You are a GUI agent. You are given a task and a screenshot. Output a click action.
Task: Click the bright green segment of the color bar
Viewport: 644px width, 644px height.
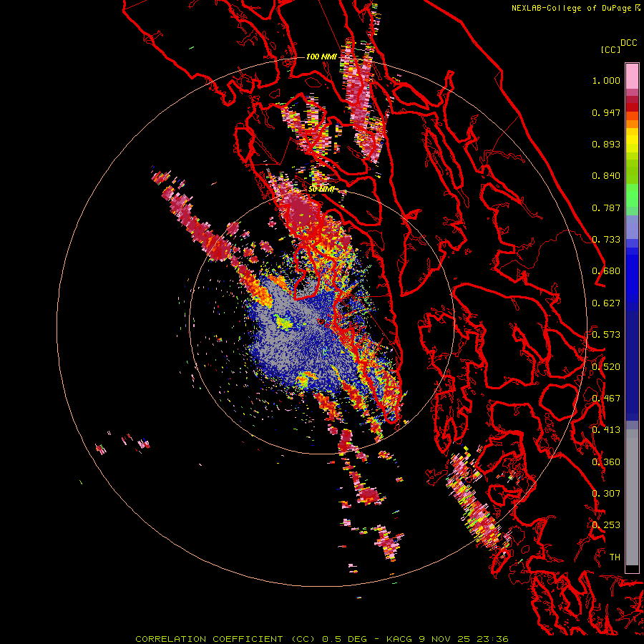632,195
